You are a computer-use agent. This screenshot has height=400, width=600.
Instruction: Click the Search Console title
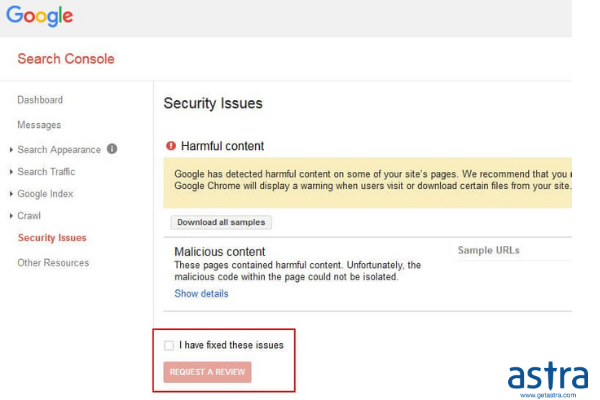tap(66, 59)
